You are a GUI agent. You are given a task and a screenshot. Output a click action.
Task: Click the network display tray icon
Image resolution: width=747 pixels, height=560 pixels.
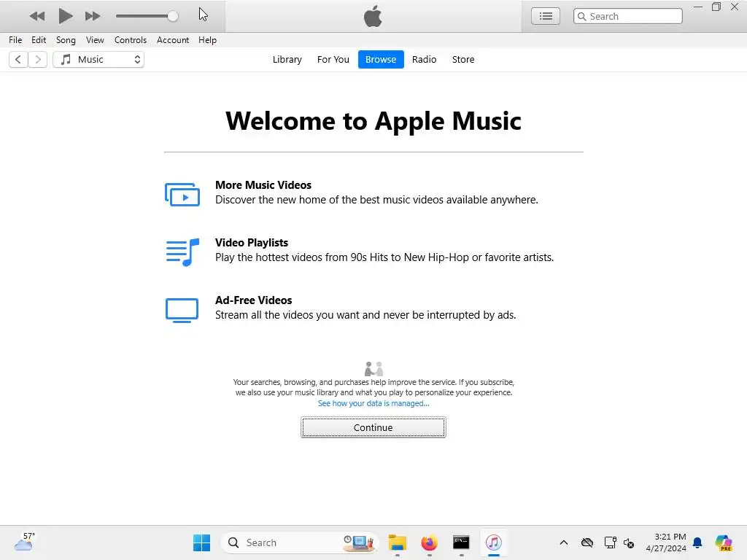610,542
